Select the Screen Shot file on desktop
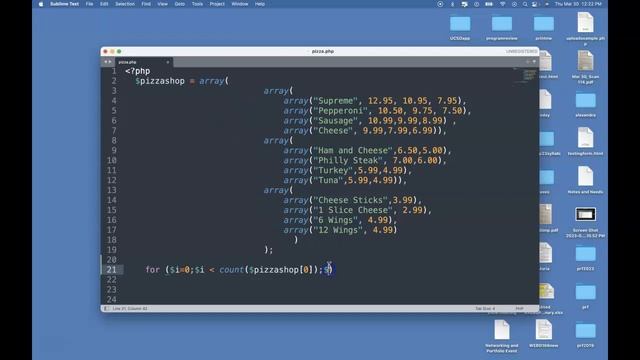This screenshot has width=640, height=360. tap(585, 222)
